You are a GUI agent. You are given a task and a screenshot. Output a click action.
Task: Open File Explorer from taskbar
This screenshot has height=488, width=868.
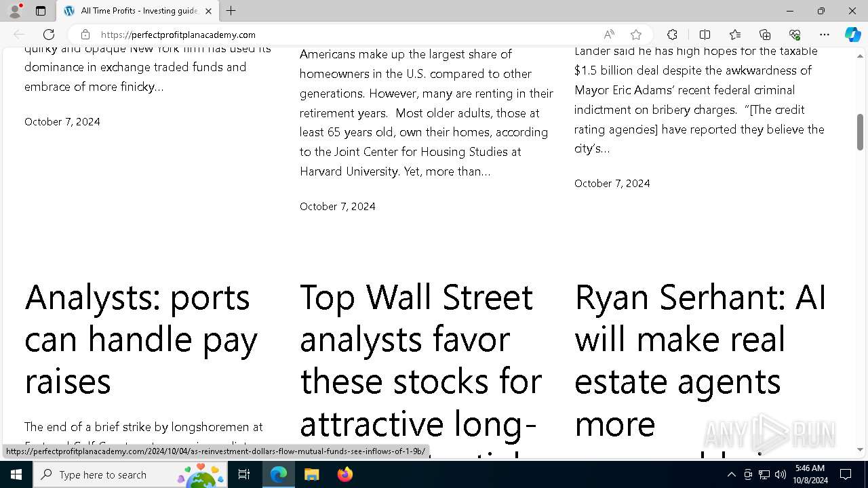click(x=311, y=474)
